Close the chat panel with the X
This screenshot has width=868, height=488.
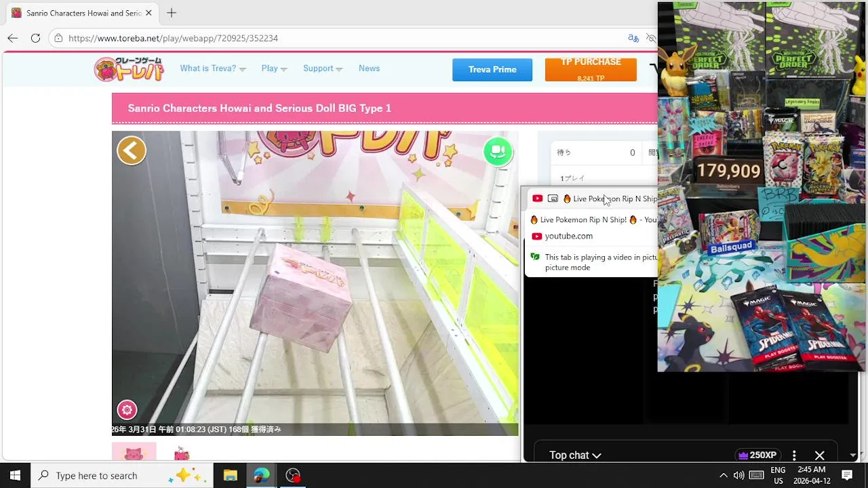coord(819,455)
